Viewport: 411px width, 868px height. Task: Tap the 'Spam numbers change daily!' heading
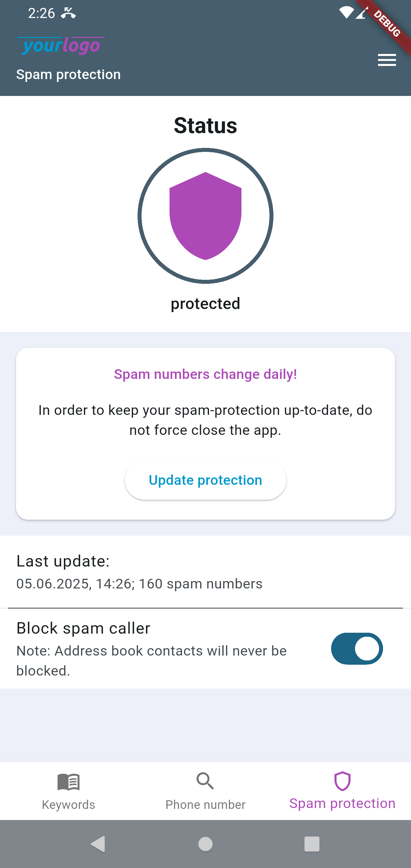click(x=205, y=374)
